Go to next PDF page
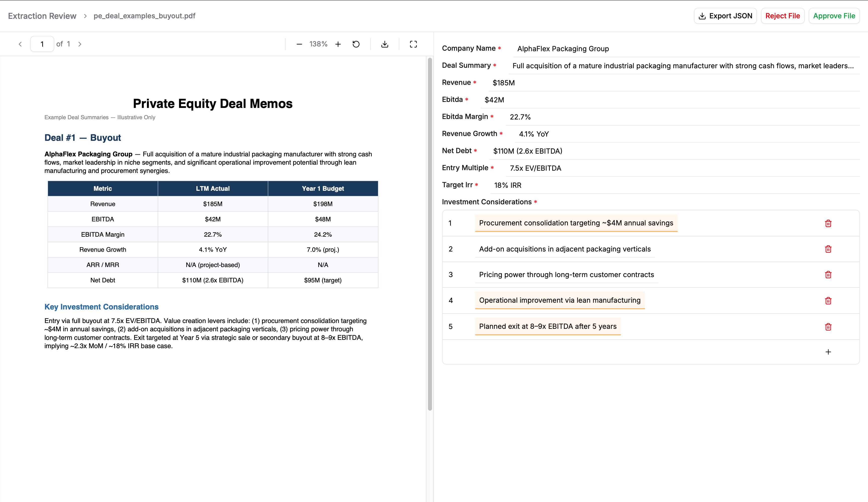Image resolution: width=868 pixels, height=502 pixels. pyautogui.click(x=80, y=44)
